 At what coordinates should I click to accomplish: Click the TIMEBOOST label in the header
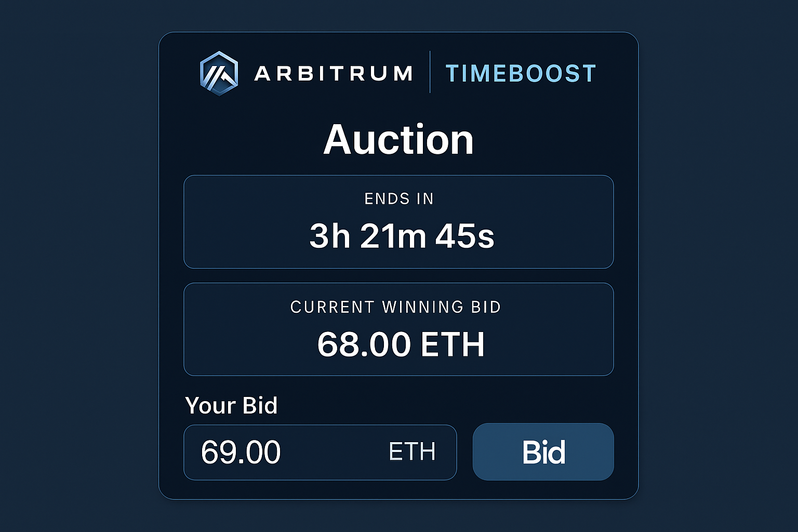[520, 73]
